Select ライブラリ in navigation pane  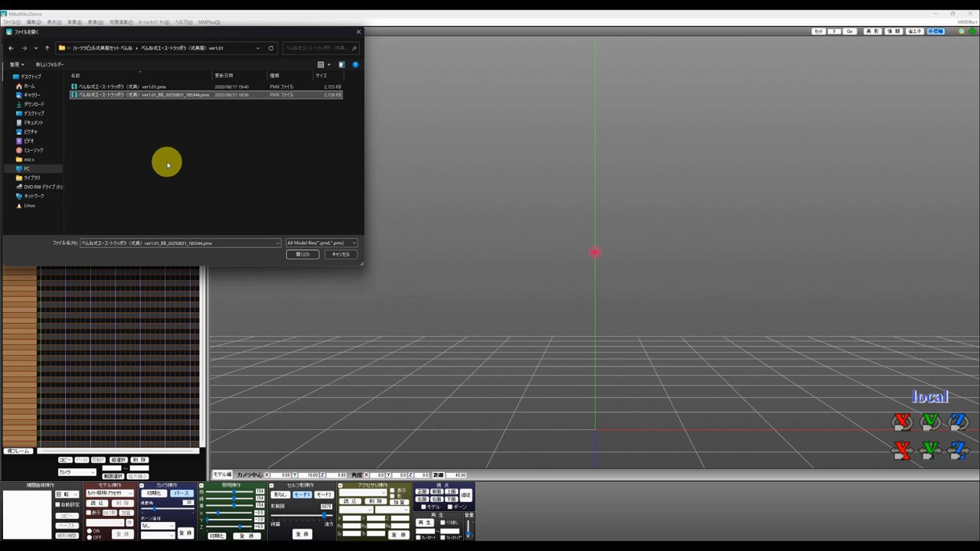[31, 178]
